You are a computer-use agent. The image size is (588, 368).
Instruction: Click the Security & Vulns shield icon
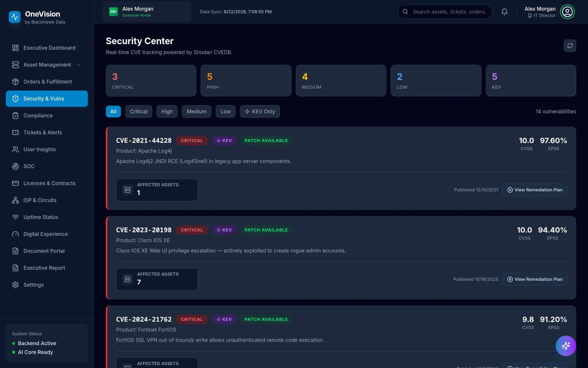pos(15,99)
